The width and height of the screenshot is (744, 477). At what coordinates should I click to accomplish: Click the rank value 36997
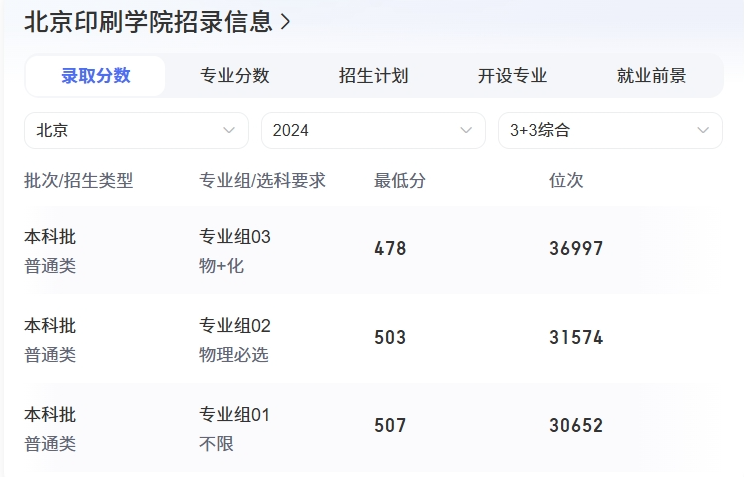576,248
